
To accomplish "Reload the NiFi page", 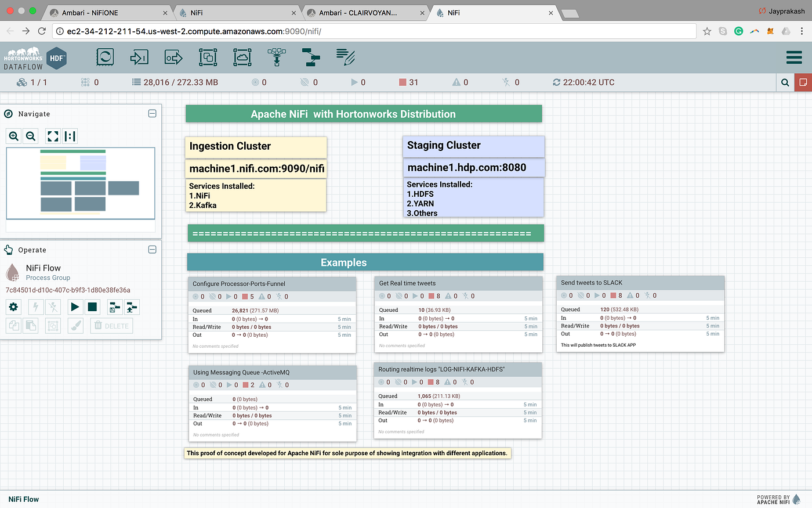I will pyautogui.click(x=42, y=31).
